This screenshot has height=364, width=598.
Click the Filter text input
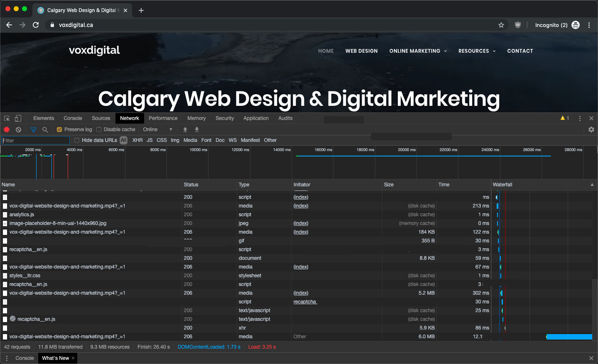(35, 140)
